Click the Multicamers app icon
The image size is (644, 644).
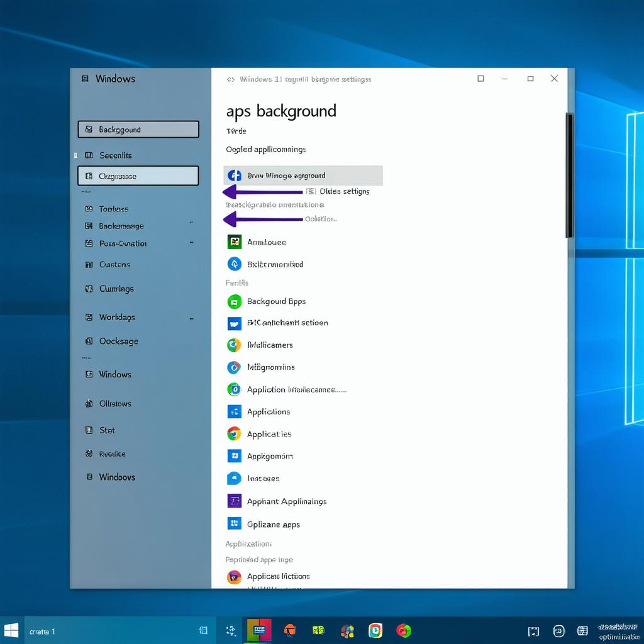tap(234, 345)
